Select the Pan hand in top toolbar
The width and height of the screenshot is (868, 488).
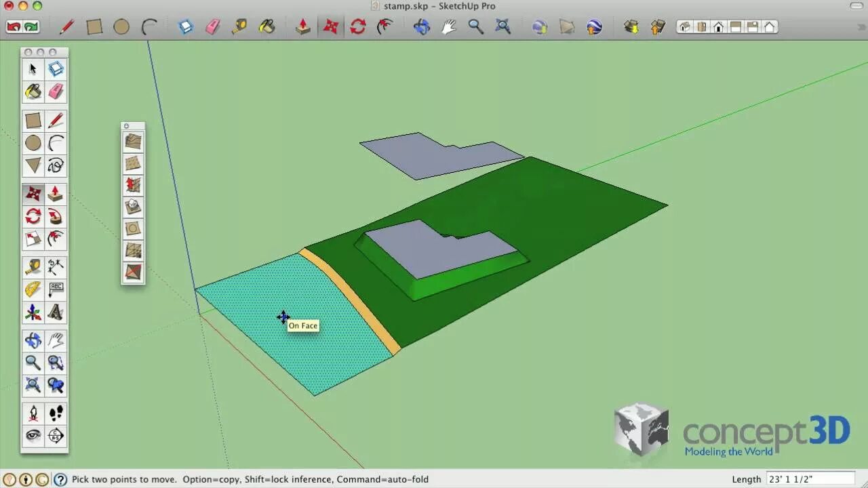(x=449, y=27)
